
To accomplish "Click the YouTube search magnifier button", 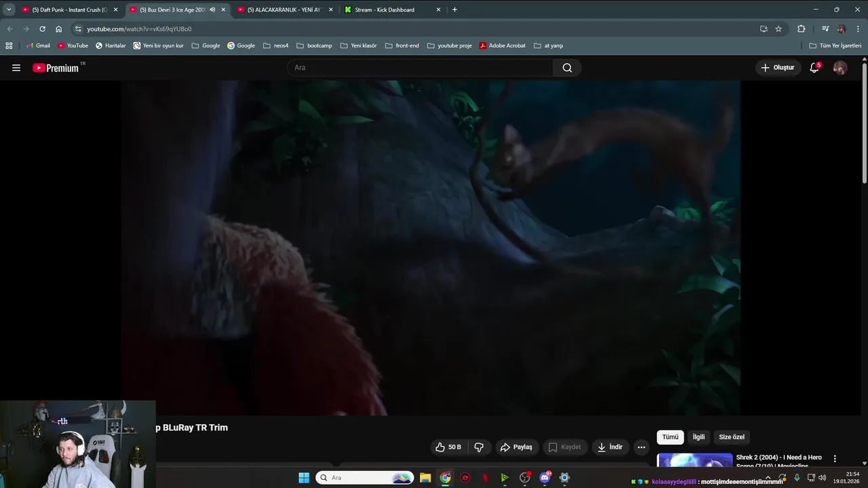I will coord(567,68).
